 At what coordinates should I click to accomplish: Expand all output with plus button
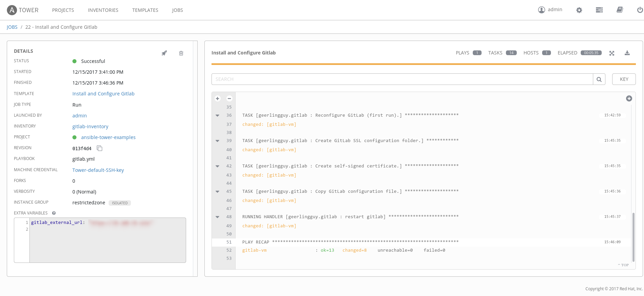click(x=218, y=98)
